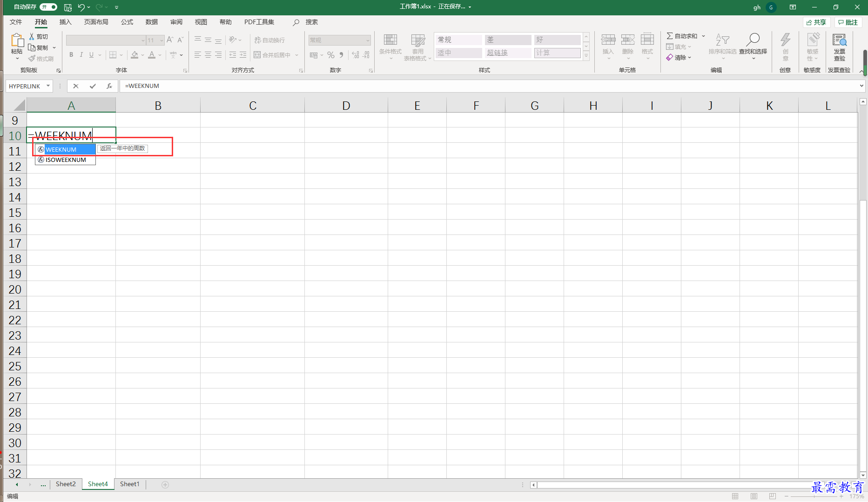The height and width of the screenshot is (502, 868).
Task: Click the confirm checkmark in formula bar
Action: click(93, 86)
